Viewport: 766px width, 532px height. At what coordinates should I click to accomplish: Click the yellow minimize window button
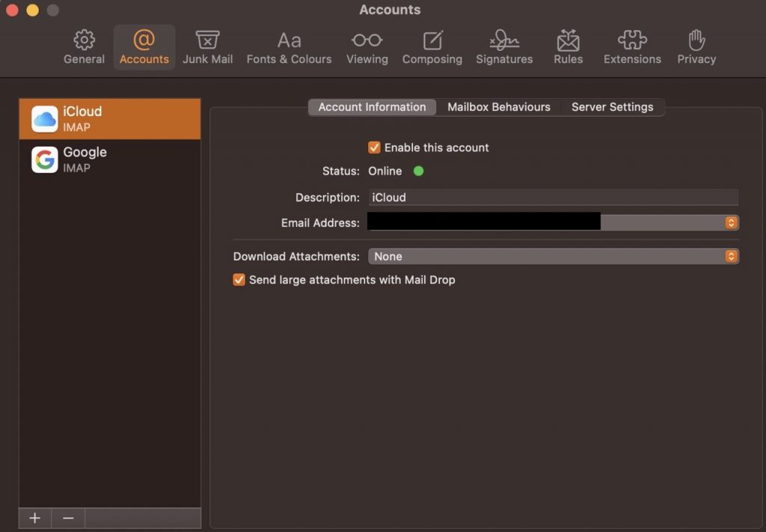pyautogui.click(x=33, y=10)
